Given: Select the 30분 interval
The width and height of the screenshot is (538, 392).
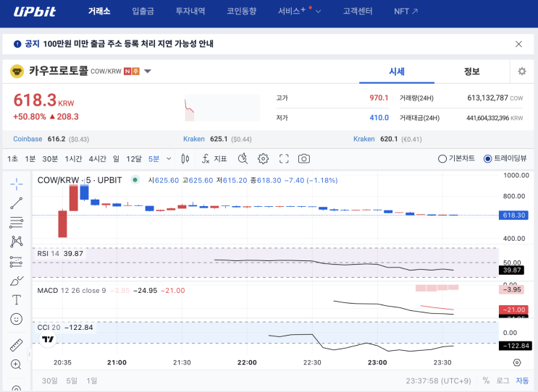Looking at the screenshot, I should [50, 159].
